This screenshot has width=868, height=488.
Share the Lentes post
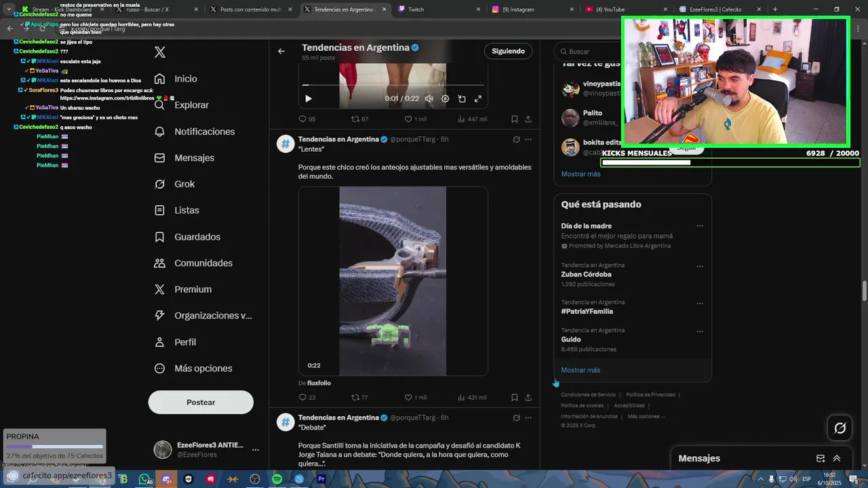528,398
